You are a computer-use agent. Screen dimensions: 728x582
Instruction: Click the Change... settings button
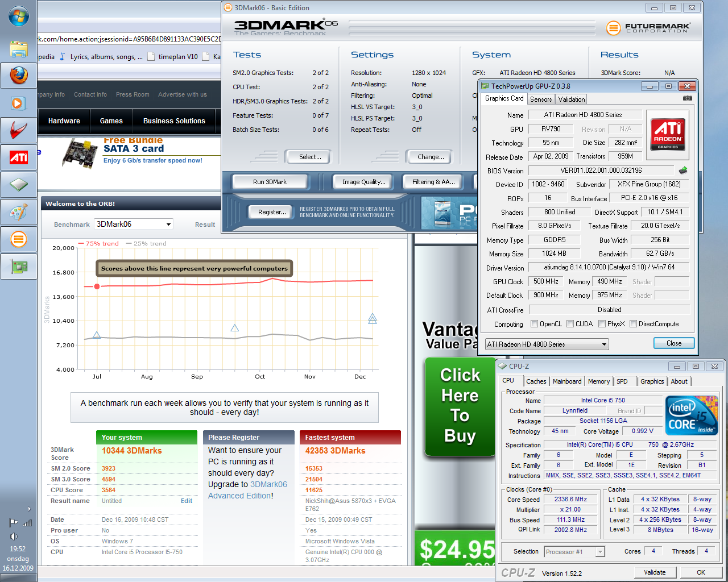click(431, 157)
